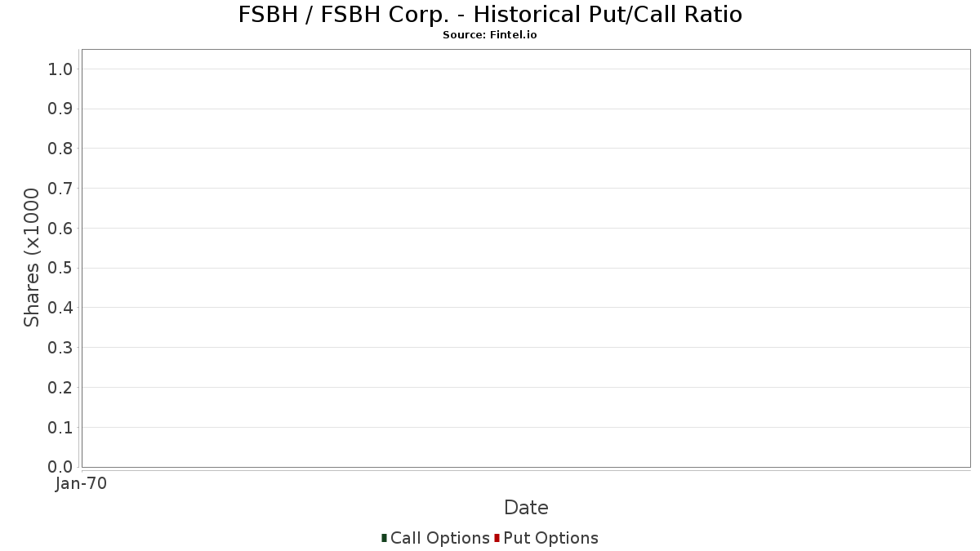Click the green Call Options legend swatch
980x551 pixels.
tap(384, 538)
